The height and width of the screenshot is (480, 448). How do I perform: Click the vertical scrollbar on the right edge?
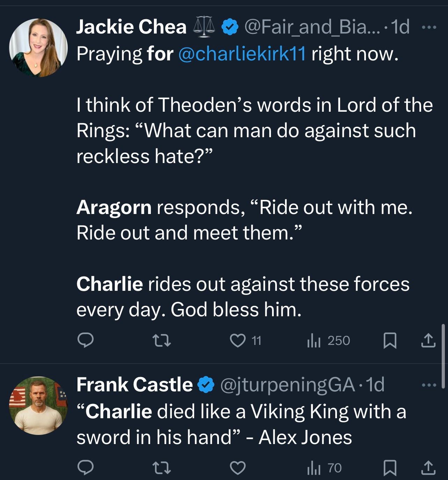click(443, 356)
